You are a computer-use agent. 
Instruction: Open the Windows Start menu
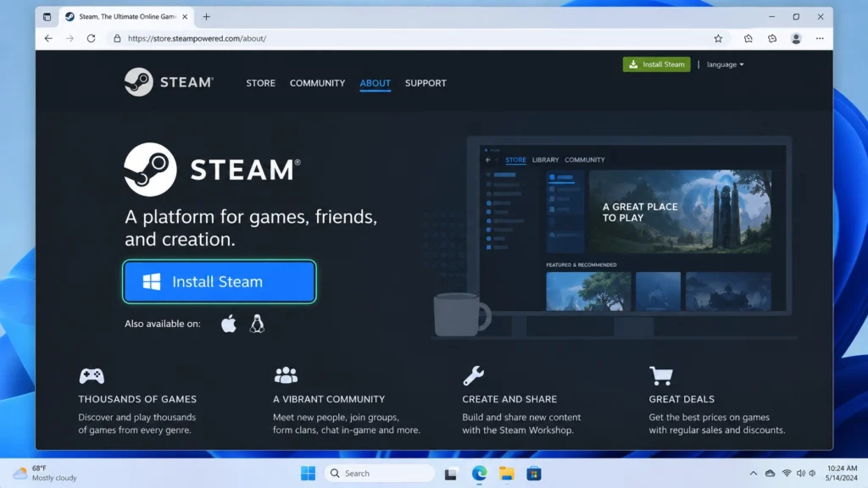click(308, 474)
